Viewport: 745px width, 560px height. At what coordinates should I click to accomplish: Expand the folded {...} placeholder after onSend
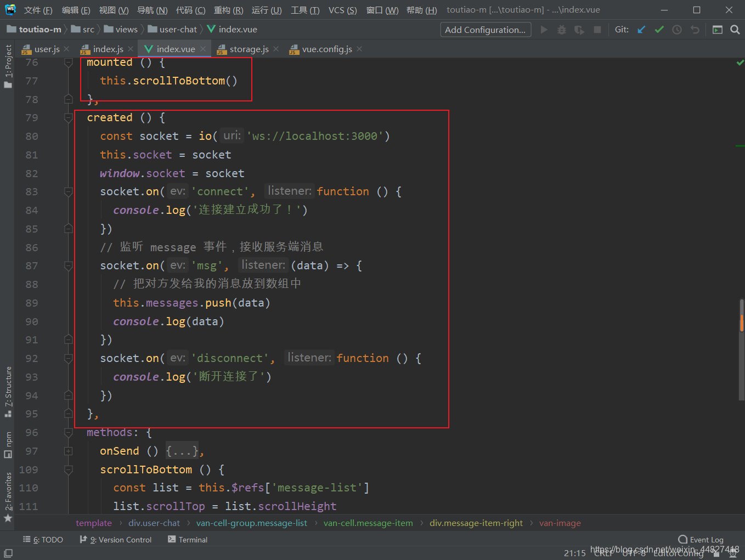click(182, 451)
